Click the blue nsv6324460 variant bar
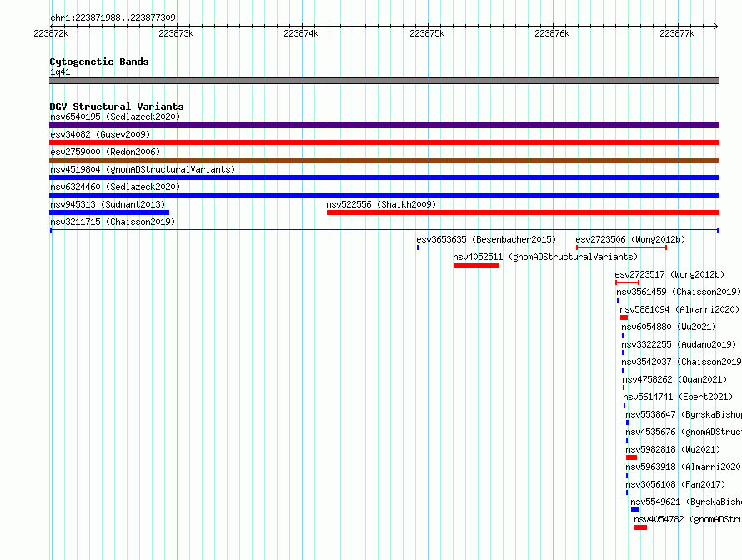The image size is (742, 560). point(384,195)
